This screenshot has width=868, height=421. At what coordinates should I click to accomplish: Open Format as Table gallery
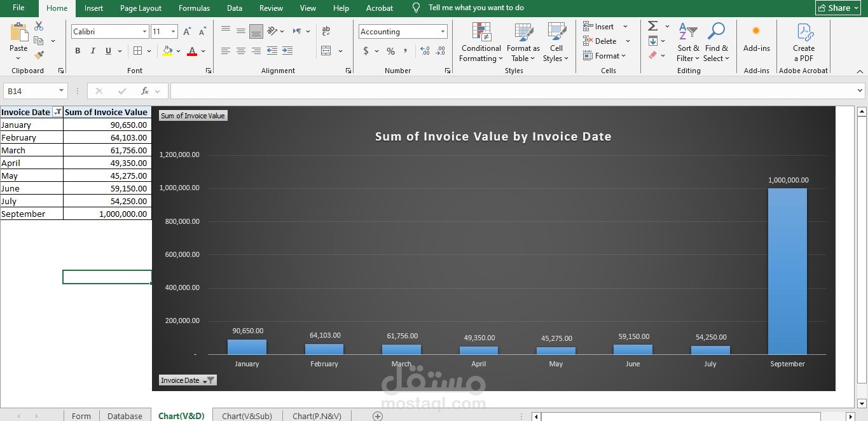523,42
